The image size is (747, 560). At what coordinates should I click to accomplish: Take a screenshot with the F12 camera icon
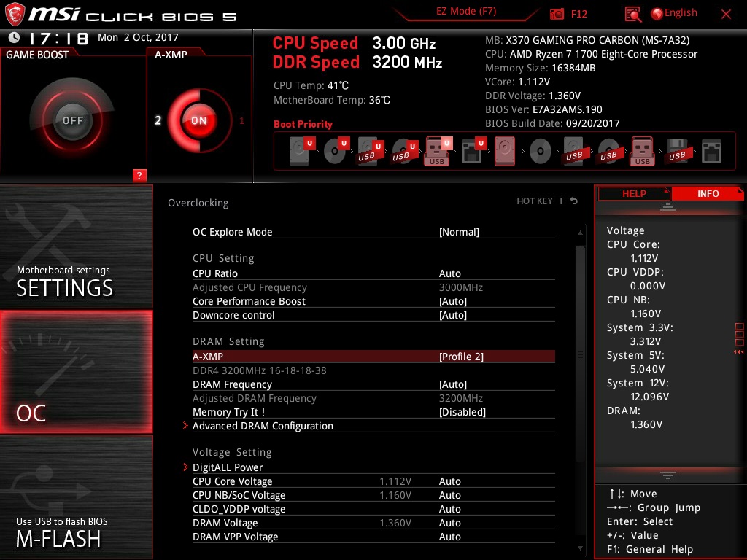tap(557, 15)
